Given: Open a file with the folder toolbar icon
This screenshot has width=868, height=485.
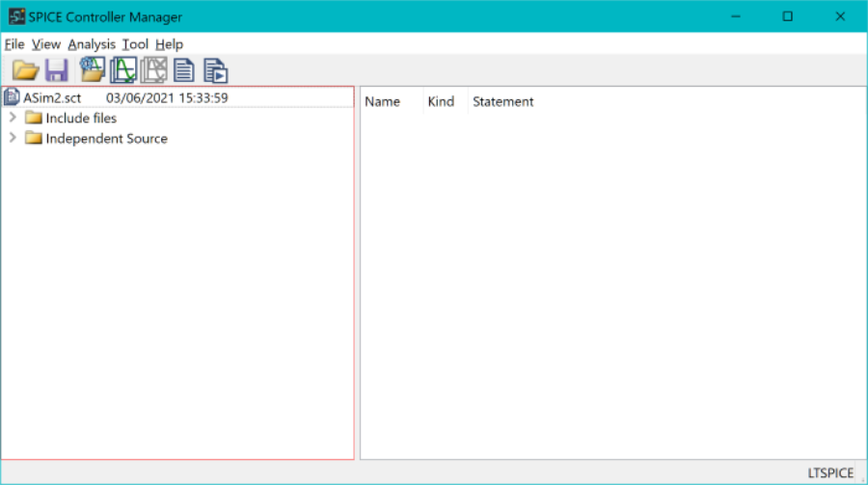Looking at the screenshot, I should (25, 70).
